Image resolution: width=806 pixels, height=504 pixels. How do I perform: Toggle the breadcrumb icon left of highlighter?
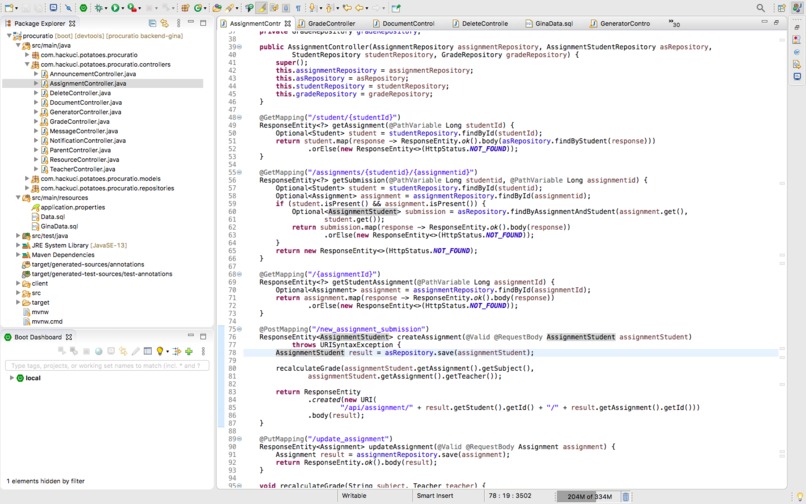[249, 8]
